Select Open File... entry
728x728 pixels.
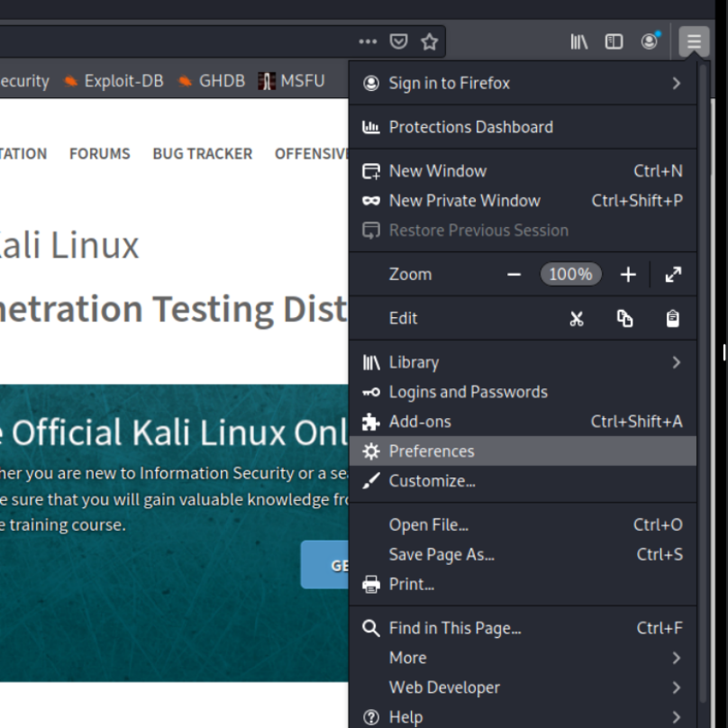pyautogui.click(x=523, y=525)
